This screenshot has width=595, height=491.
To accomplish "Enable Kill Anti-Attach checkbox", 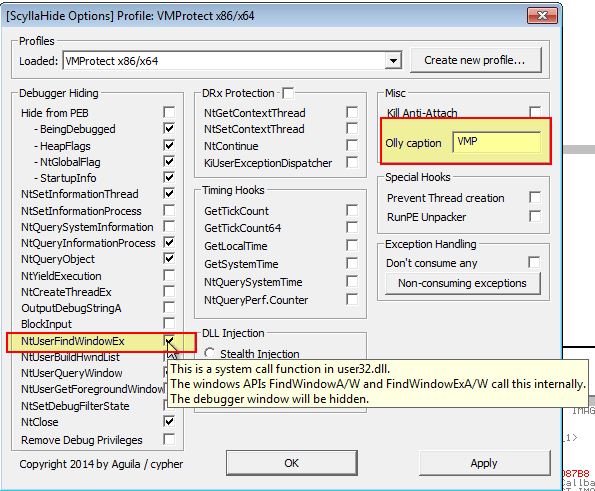I will point(535,112).
